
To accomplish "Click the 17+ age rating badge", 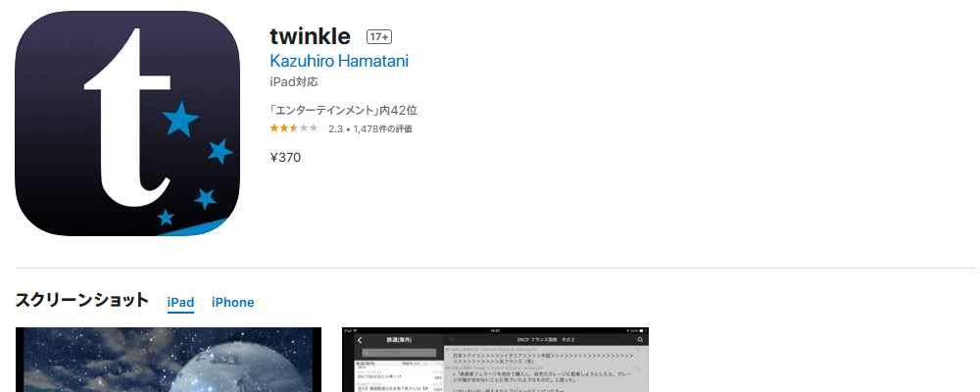I will click(x=378, y=37).
